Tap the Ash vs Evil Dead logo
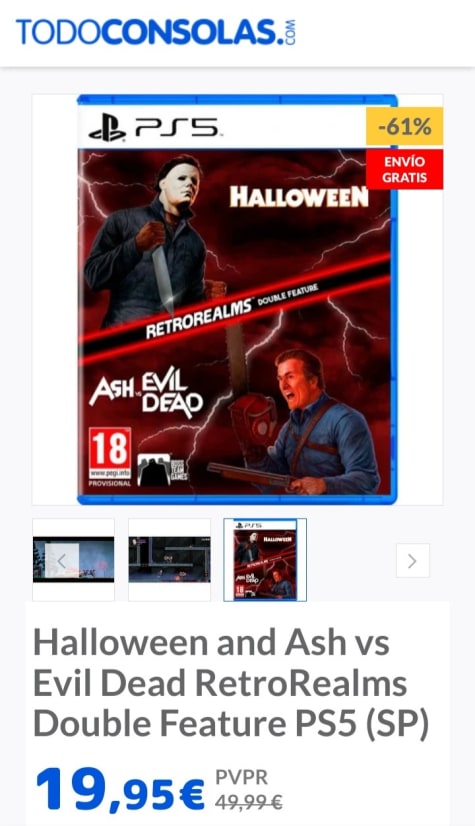This screenshot has width=475, height=826. tap(146, 392)
